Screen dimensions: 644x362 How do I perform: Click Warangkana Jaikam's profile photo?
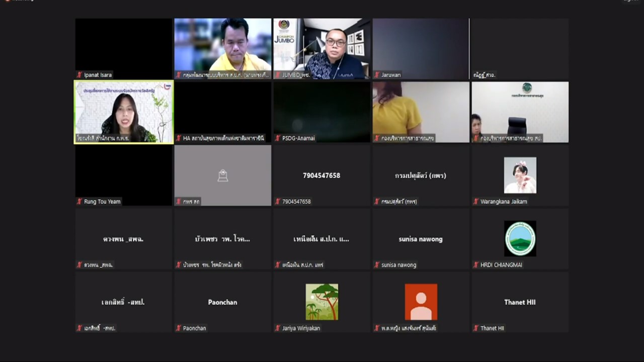coord(520,175)
